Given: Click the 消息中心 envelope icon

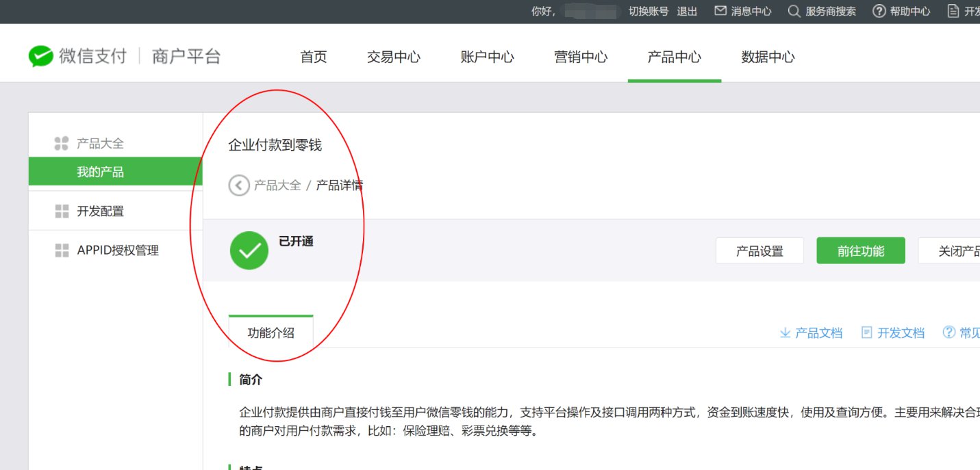Looking at the screenshot, I should point(720,11).
